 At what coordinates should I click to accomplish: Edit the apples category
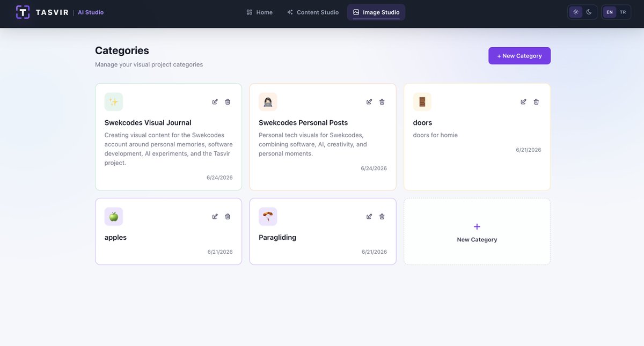point(215,216)
